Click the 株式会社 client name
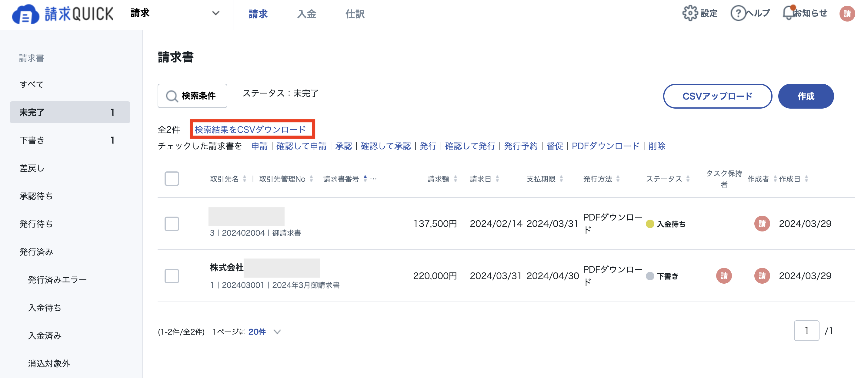 [x=226, y=268]
